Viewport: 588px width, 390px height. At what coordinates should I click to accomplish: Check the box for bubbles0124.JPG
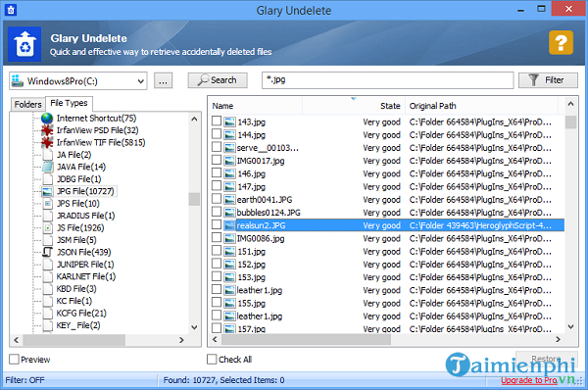[x=217, y=212]
